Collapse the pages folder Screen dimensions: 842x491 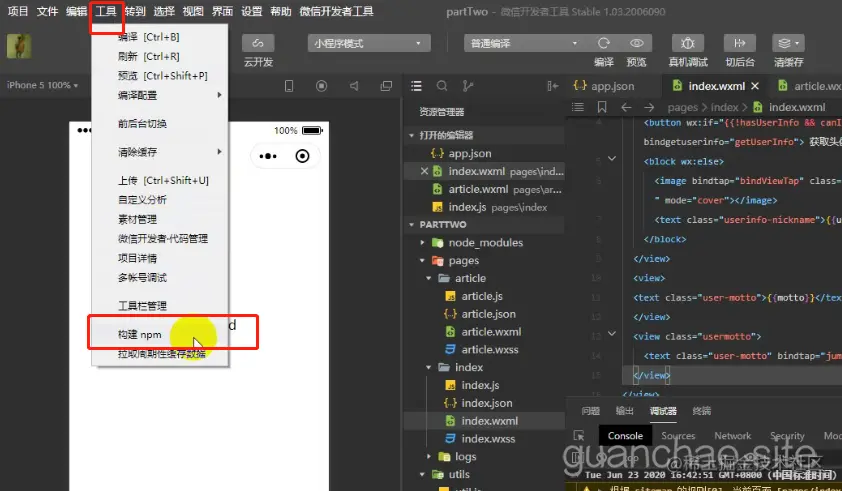click(x=423, y=261)
